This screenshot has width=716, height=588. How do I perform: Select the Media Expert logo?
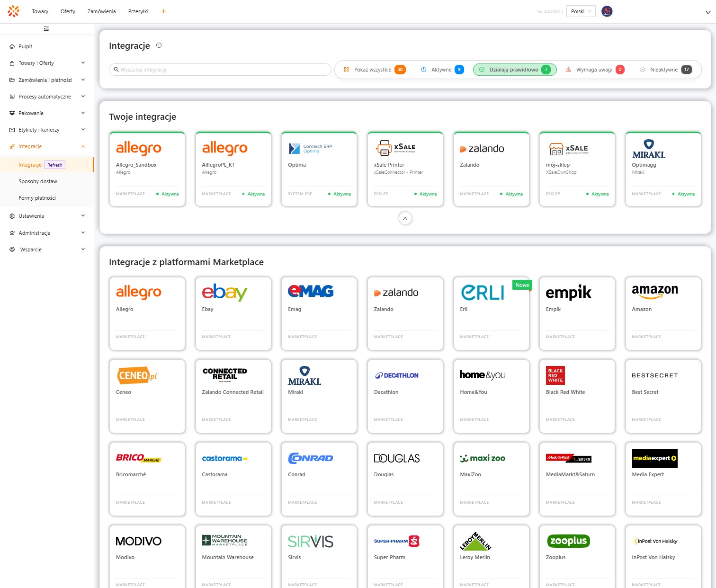tap(655, 458)
